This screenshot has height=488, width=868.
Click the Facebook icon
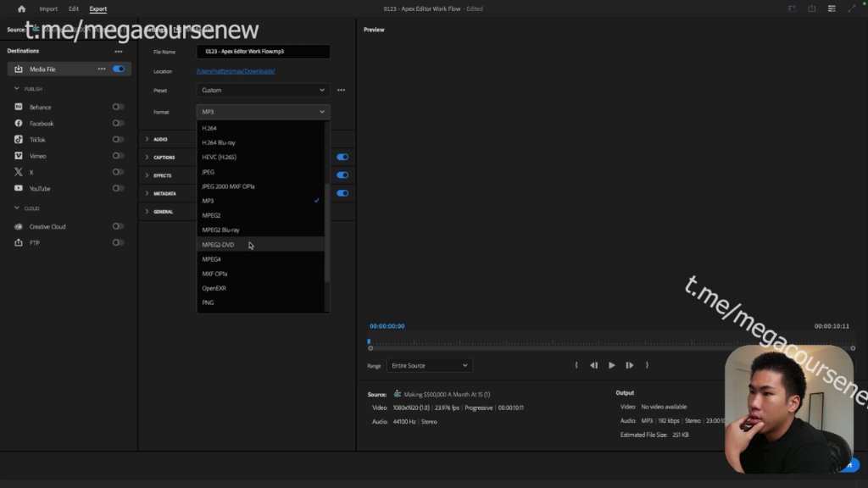pos(19,124)
